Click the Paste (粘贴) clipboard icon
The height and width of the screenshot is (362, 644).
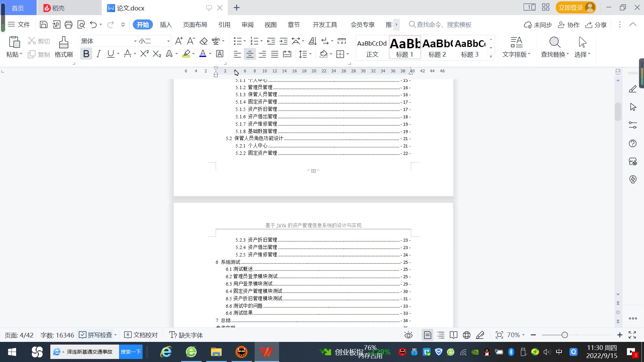[x=14, y=42]
